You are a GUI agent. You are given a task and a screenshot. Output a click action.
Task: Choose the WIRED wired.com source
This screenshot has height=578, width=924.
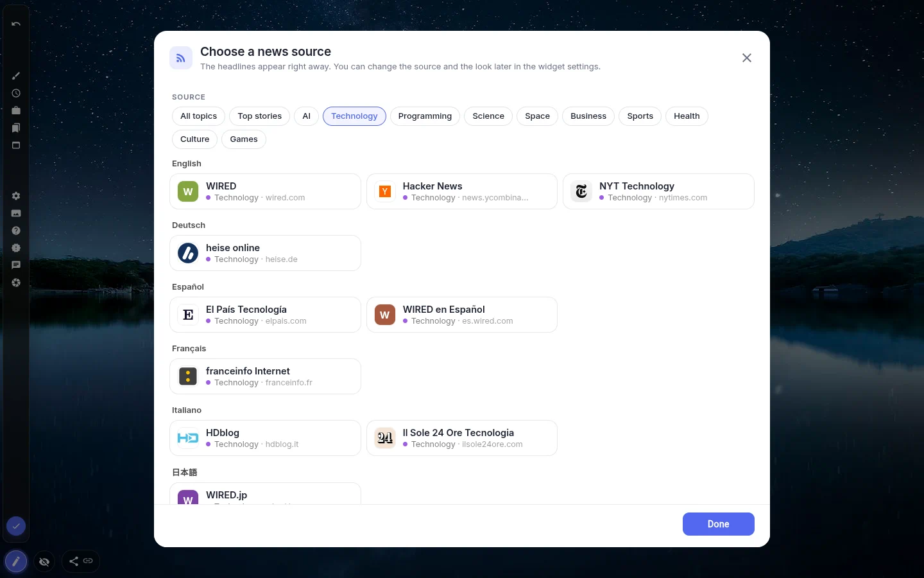pos(266,191)
